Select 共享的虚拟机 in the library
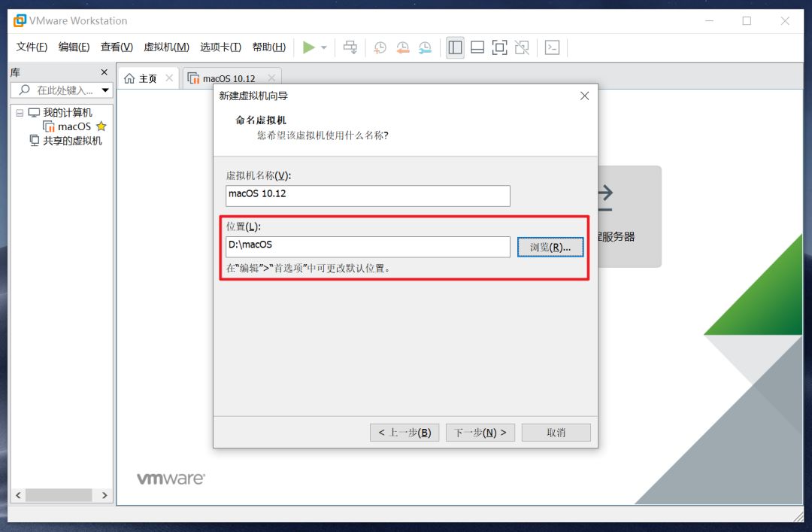 tap(72, 141)
